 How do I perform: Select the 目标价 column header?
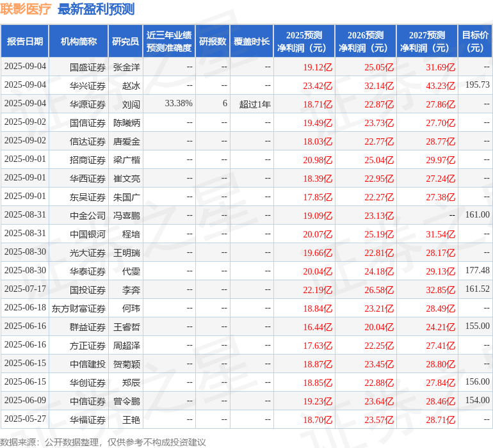coord(475,42)
